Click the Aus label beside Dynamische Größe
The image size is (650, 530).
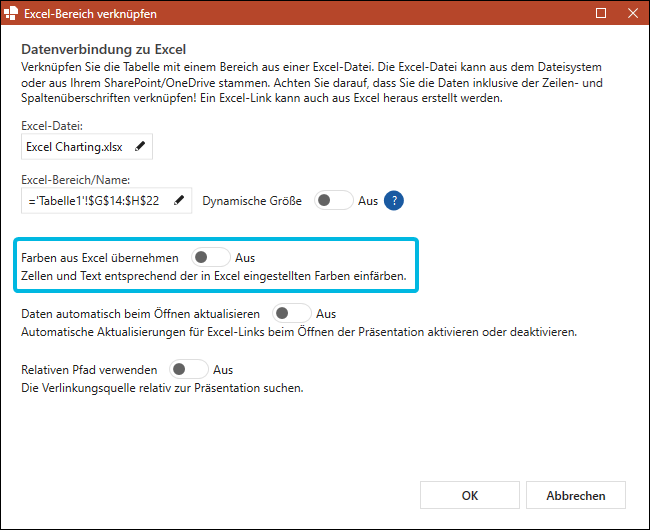[x=368, y=201]
